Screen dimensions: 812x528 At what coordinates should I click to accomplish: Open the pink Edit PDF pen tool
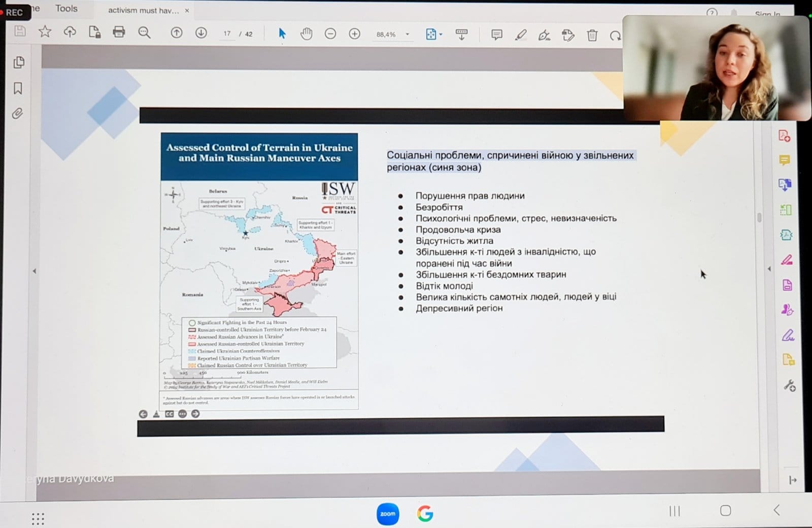[787, 260]
